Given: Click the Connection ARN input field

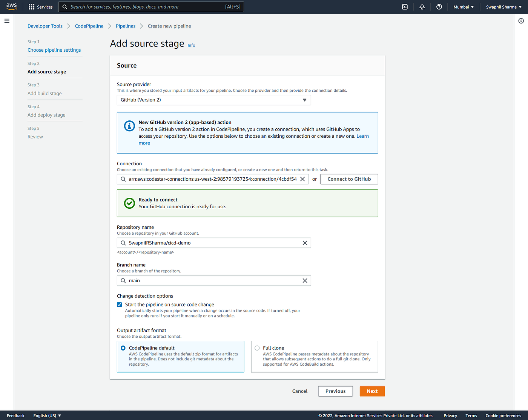Looking at the screenshot, I should coord(213,179).
